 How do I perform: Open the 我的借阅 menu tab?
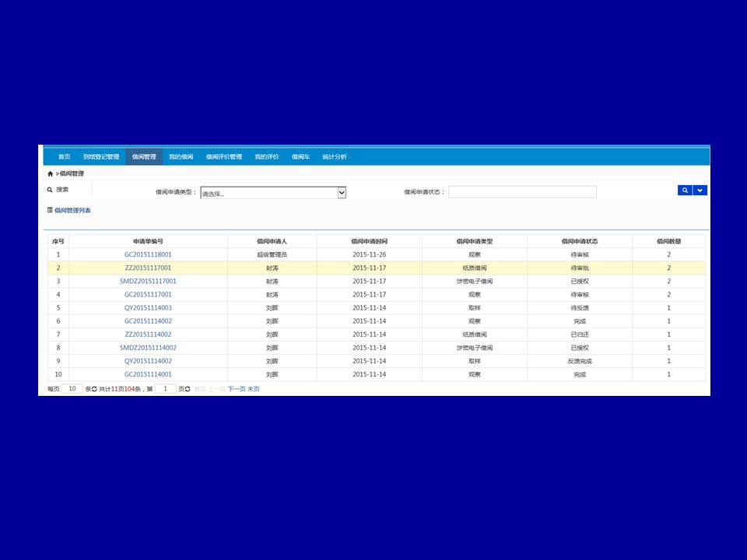[x=181, y=156]
